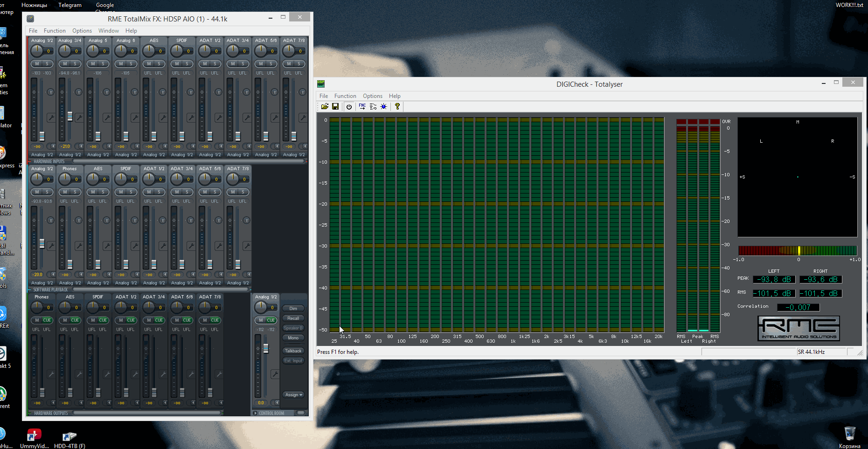Click the T trim button on playback Analog 1/2
868x449 pixels.
[x=51, y=220]
